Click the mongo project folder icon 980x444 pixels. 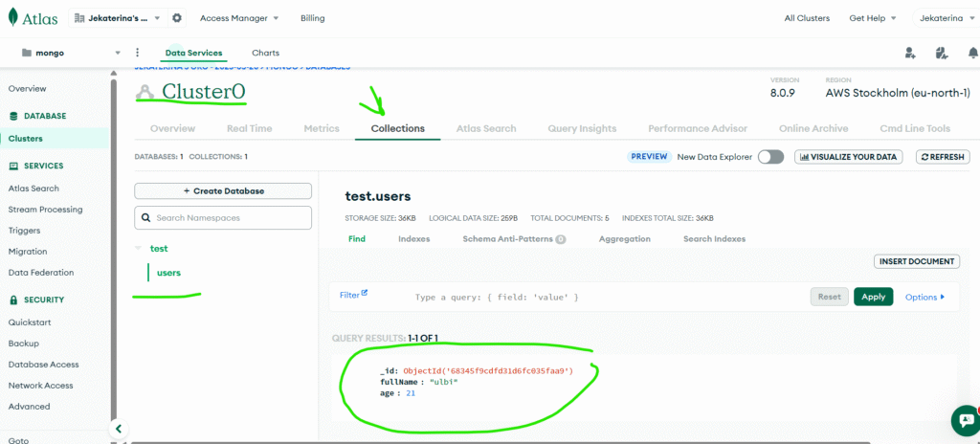[27, 54]
